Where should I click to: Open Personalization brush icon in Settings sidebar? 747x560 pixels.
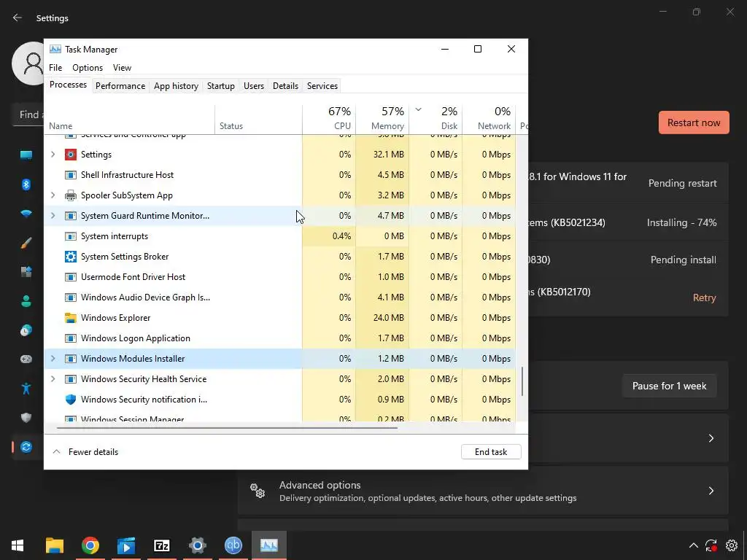tap(26, 243)
